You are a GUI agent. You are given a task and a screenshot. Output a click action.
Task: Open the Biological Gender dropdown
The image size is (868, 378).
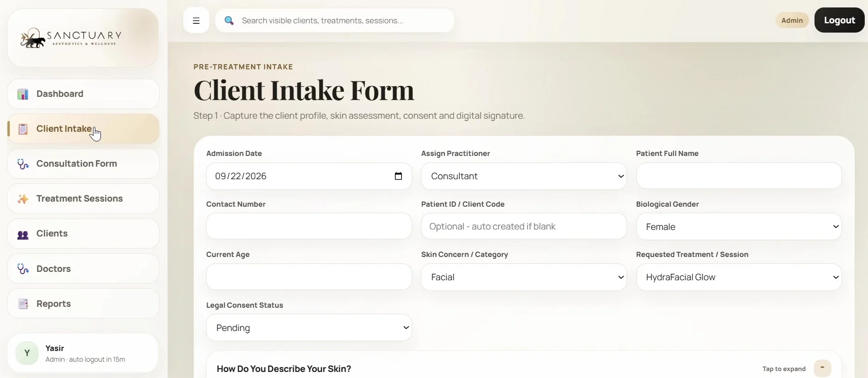pyautogui.click(x=739, y=227)
